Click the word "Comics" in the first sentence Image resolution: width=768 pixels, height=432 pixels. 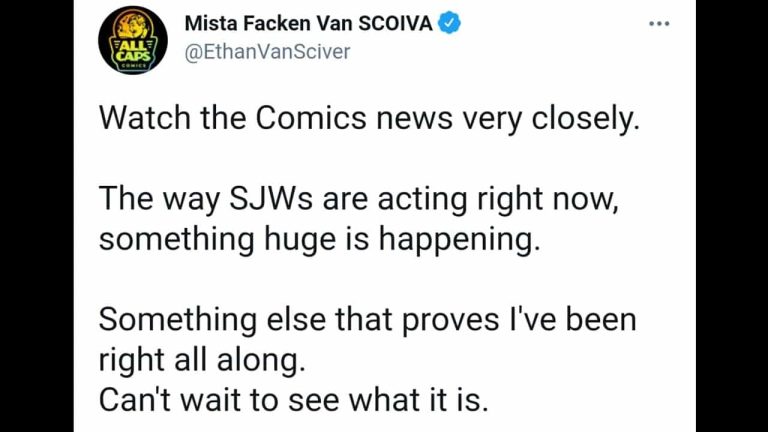[311, 119]
